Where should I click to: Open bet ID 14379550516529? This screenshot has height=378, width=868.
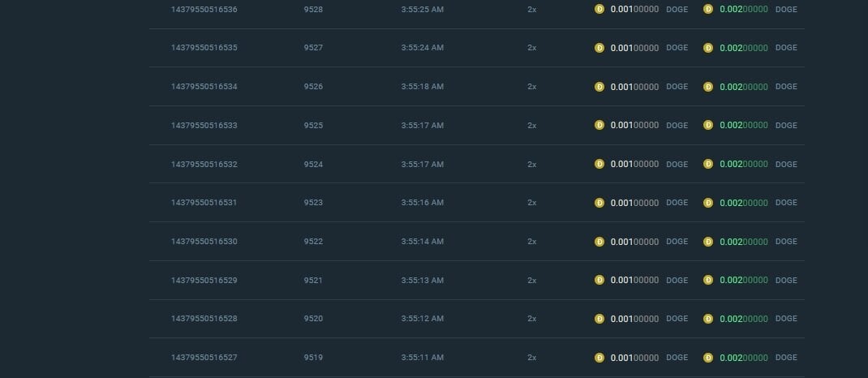click(204, 281)
